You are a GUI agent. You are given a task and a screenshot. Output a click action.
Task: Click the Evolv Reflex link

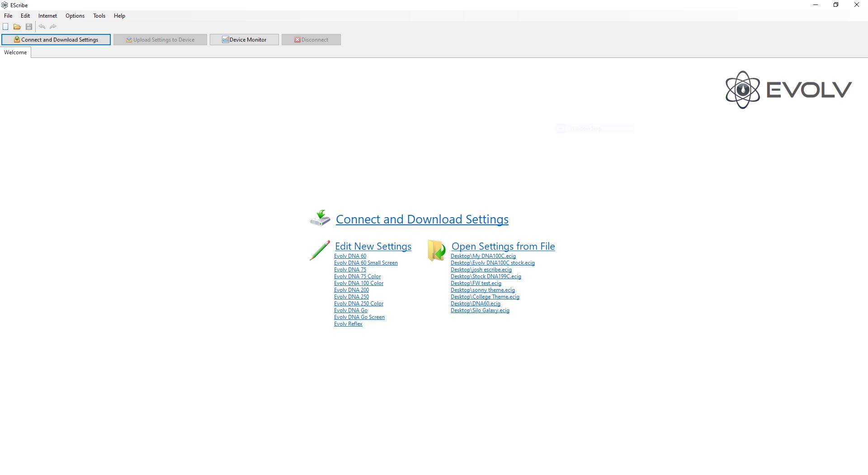point(348,324)
